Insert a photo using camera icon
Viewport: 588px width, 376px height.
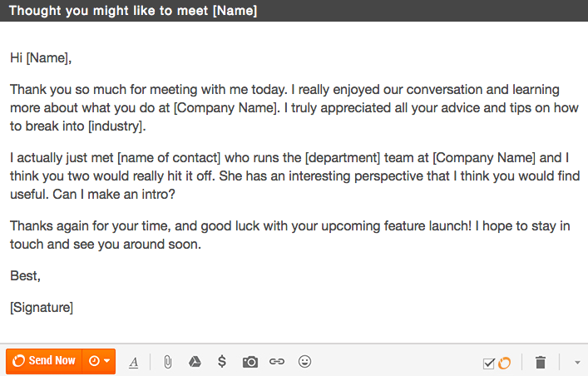click(x=250, y=362)
